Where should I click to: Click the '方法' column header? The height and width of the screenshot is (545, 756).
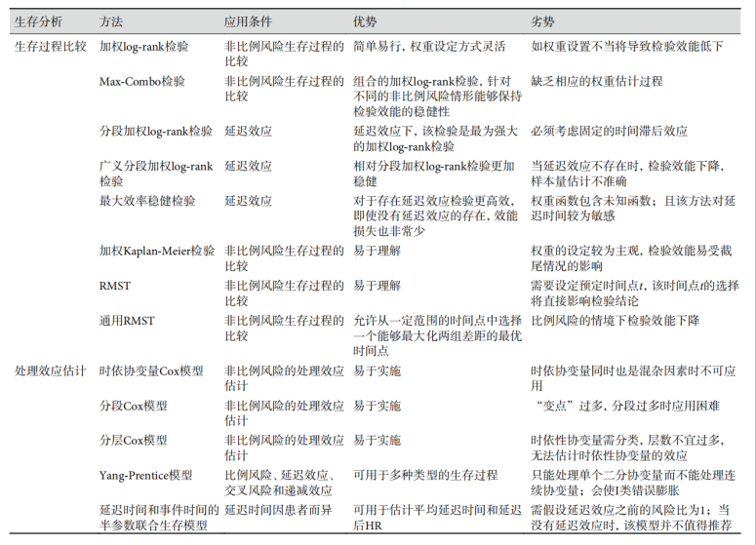[x=111, y=21]
